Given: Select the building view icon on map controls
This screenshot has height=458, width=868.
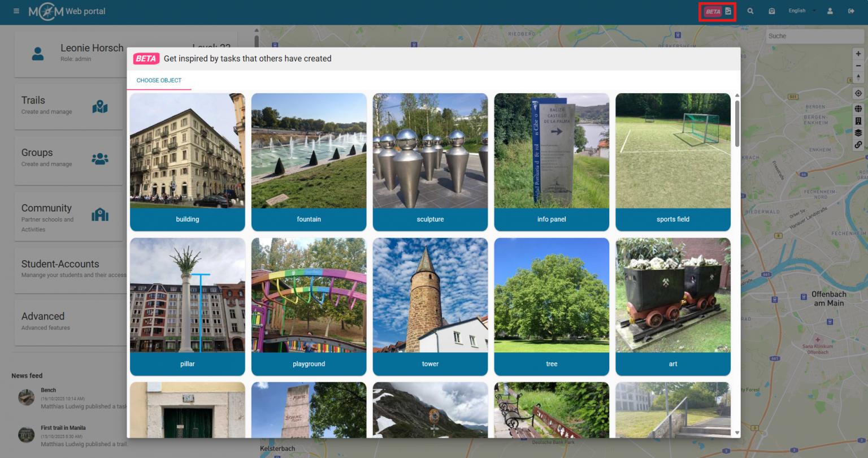Looking at the screenshot, I should click(858, 120).
